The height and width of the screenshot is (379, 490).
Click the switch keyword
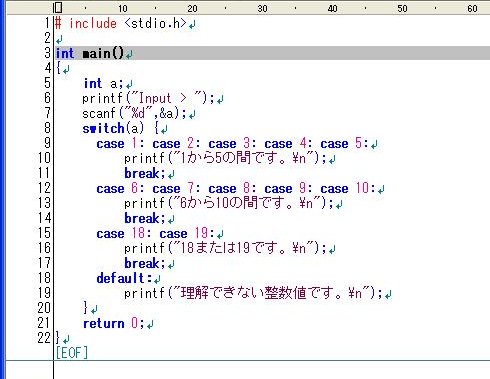[103, 128]
